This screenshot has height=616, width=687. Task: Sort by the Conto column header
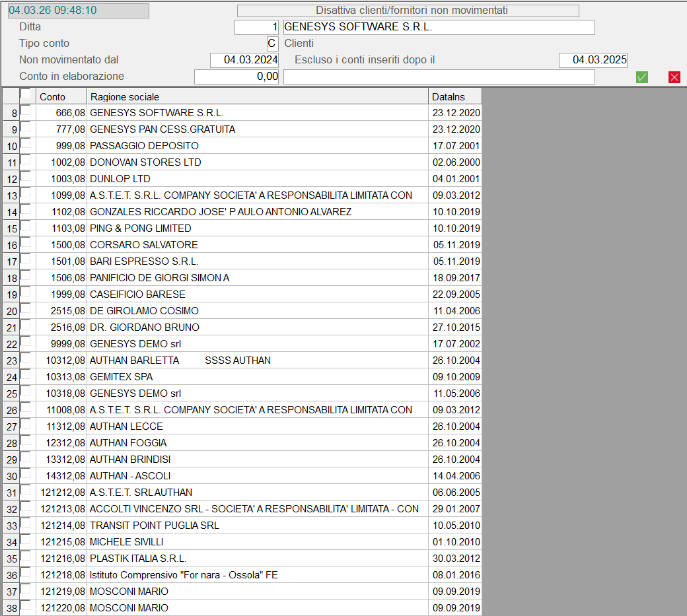(x=61, y=96)
